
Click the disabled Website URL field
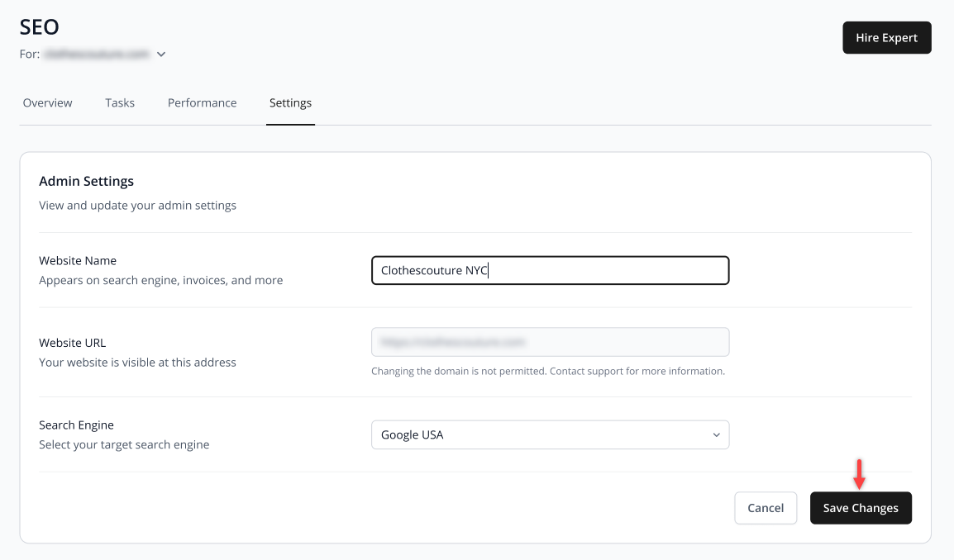click(550, 342)
